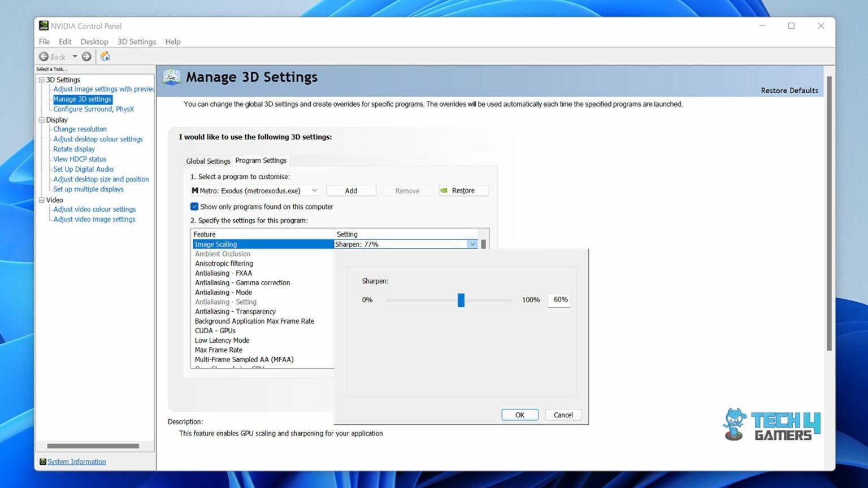This screenshot has height=488, width=868.
Task: Click the System Information icon
Action: [43, 461]
